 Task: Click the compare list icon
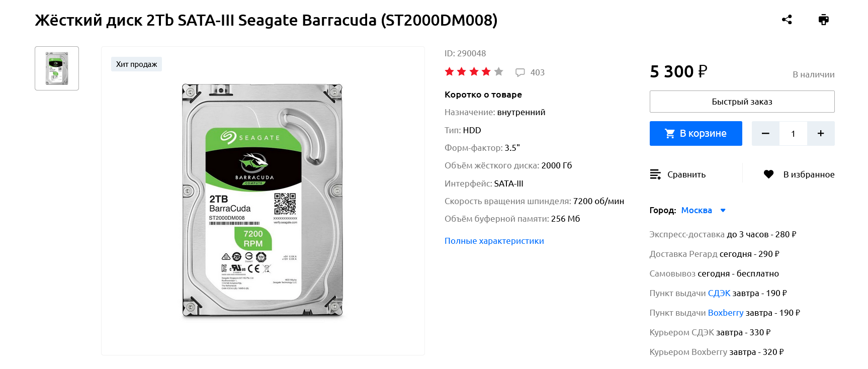tap(655, 174)
